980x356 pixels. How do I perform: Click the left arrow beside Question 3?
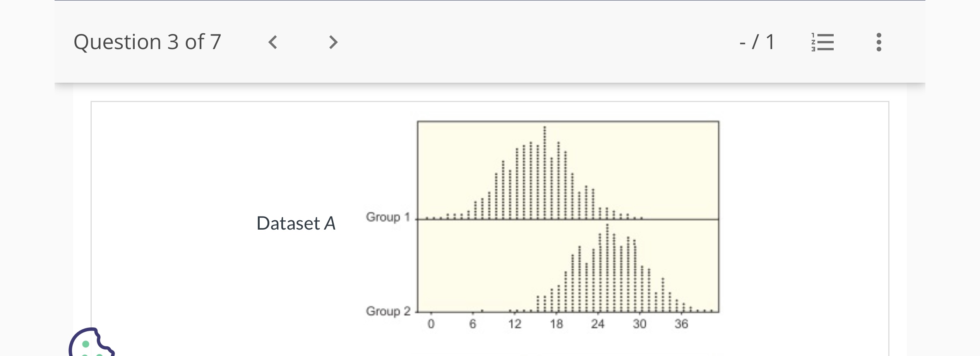point(273,43)
